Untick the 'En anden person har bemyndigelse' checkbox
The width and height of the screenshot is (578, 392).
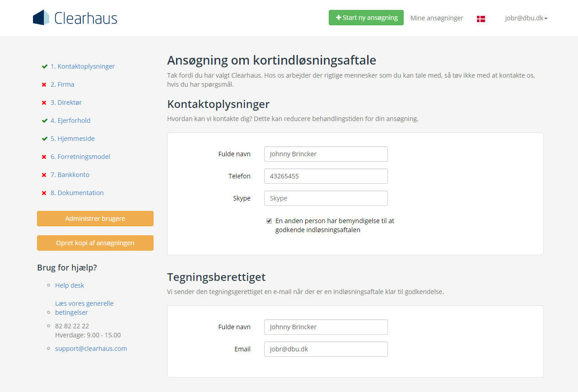point(269,221)
